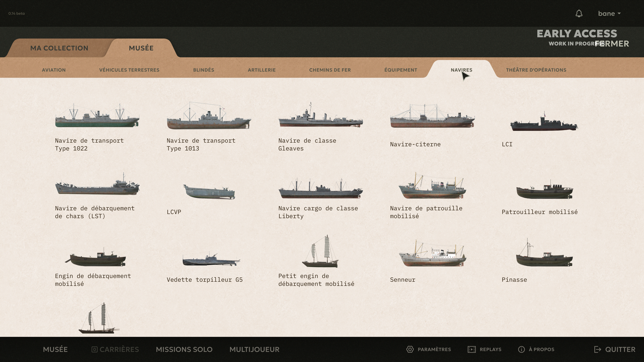Select the Navire-citerne tanker image
This screenshot has height=362, width=644.
pyautogui.click(x=433, y=116)
